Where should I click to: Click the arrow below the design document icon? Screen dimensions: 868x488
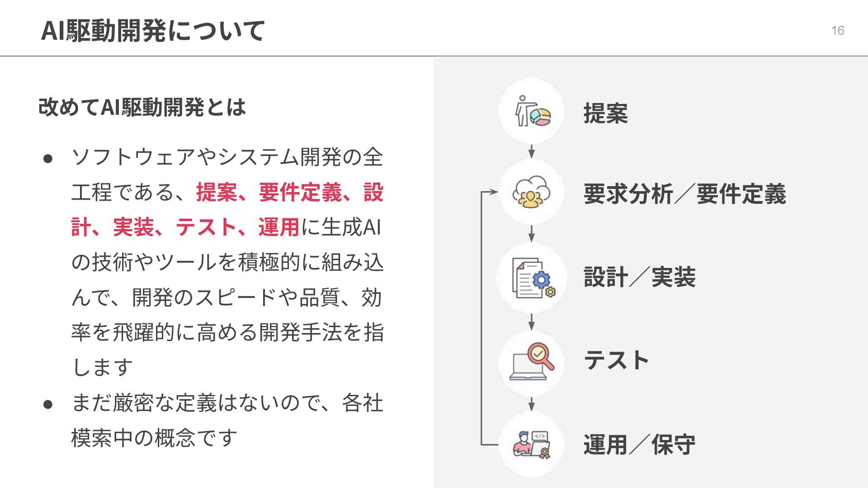click(532, 322)
